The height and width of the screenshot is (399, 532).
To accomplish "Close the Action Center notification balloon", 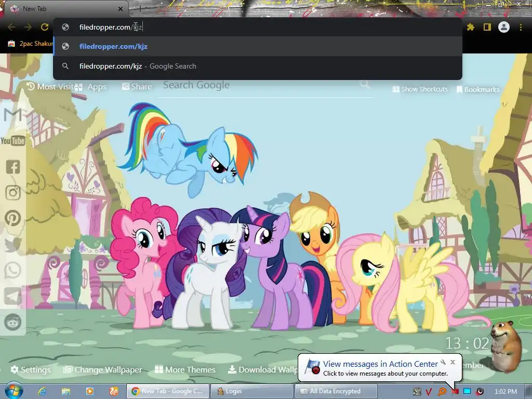I will tap(453, 362).
